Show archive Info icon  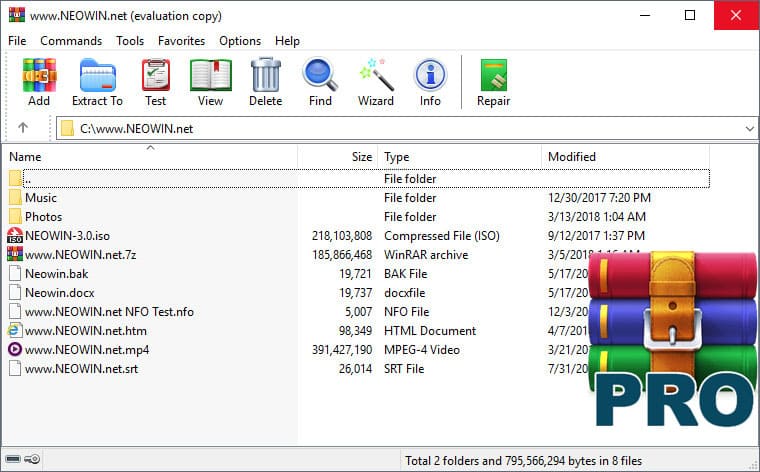point(430,75)
